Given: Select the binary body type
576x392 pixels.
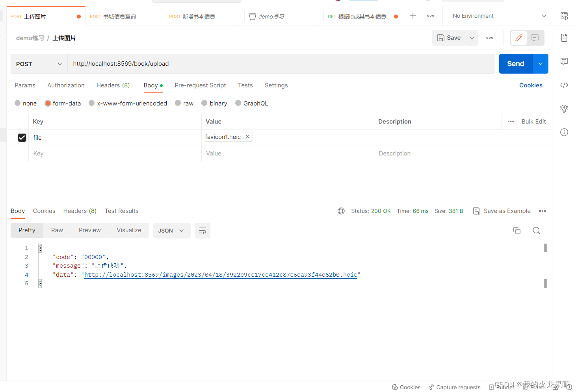Looking at the screenshot, I should (x=214, y=103).
